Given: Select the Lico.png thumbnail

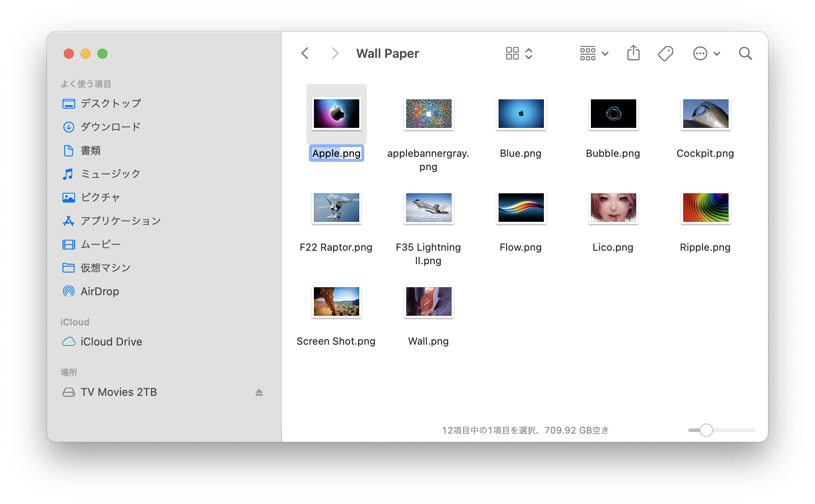Looking at the screenshot, I should 613,208.
